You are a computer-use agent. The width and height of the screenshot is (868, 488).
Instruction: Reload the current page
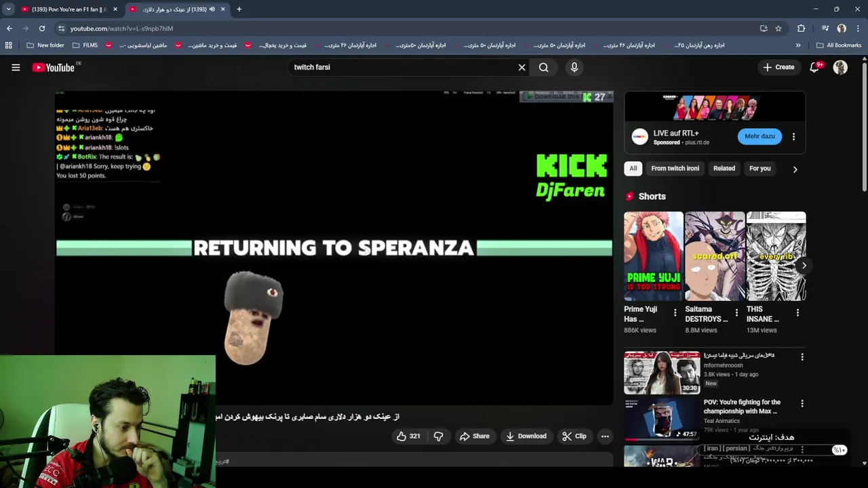coord(42,28)
